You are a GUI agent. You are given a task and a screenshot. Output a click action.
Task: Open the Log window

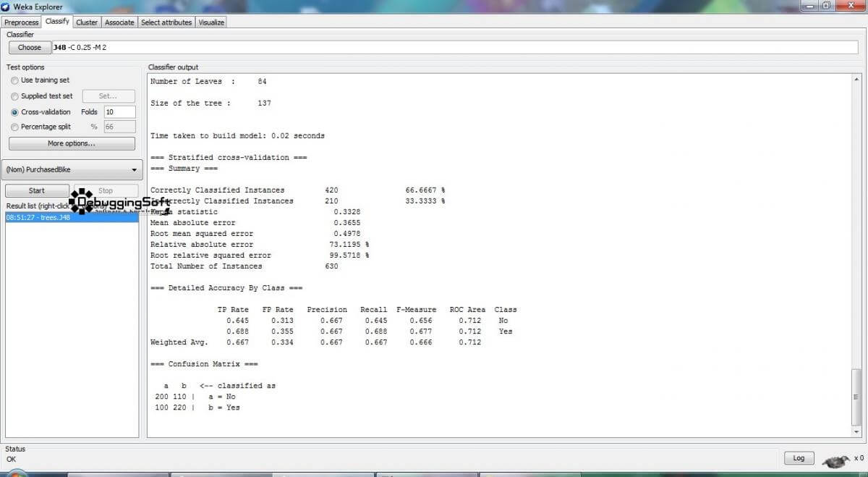pos(798,458)
